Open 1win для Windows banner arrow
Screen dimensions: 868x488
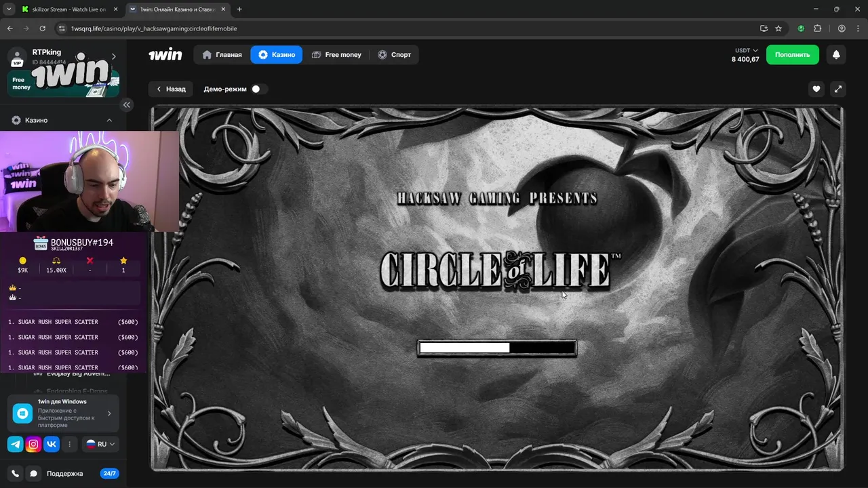pyautogui.click(x=109, y=413)
